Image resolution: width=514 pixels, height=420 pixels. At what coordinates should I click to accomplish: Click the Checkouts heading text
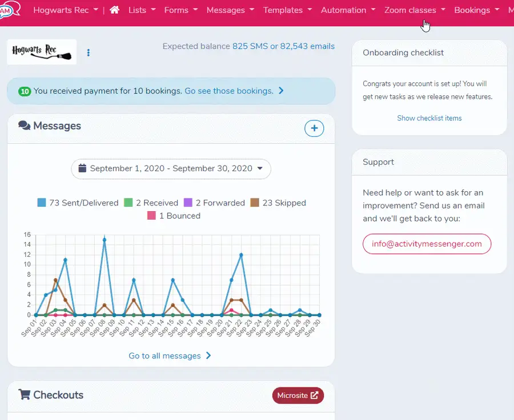coord(58,395)
